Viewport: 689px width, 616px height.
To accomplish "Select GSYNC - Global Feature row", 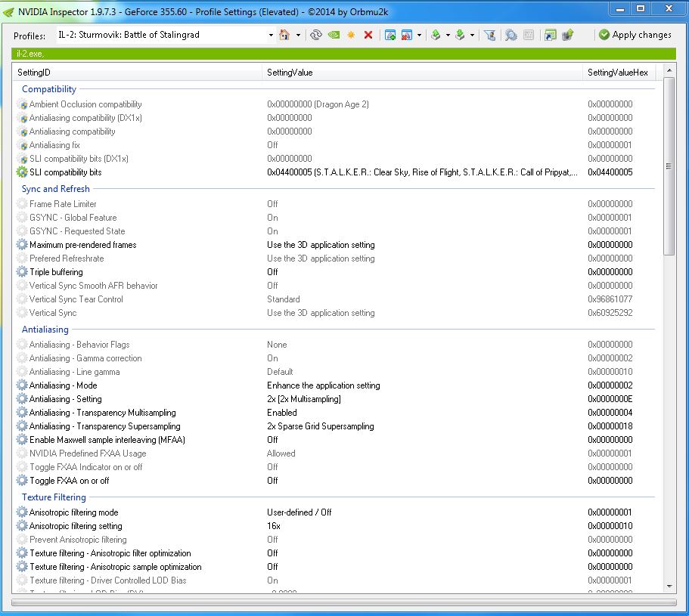I will point(336,218).
